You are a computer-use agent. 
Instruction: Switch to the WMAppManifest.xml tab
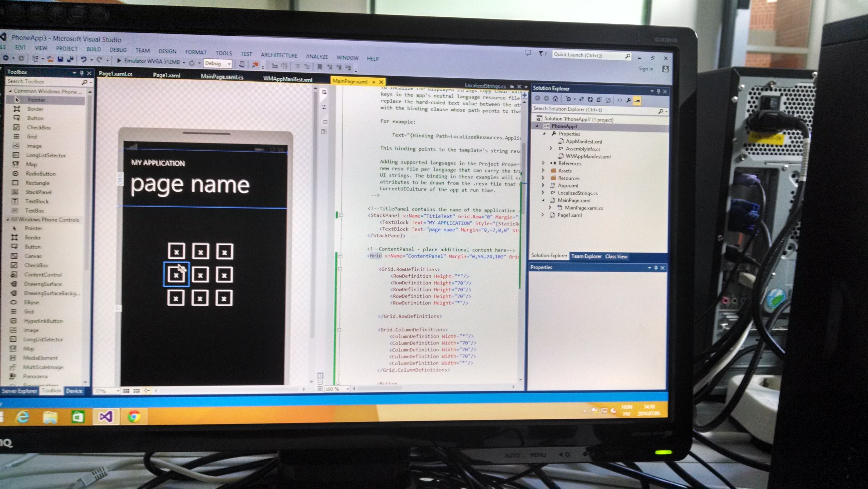point(287,80)
